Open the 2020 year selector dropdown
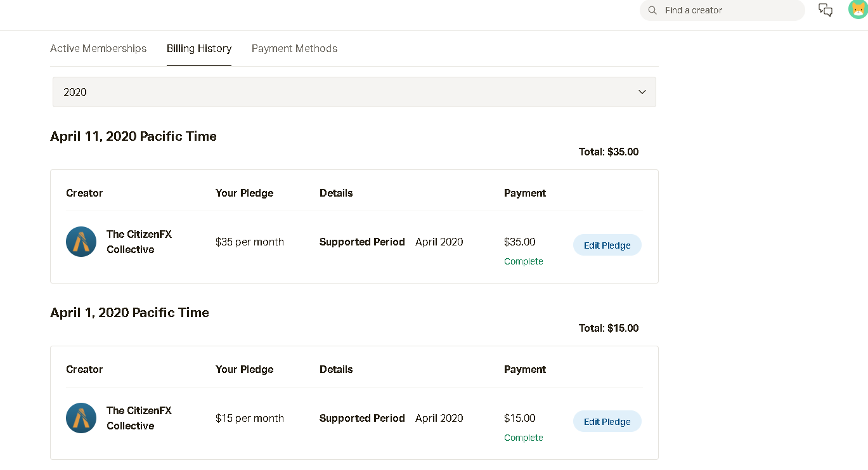The width and height of the screenshot is (868, 470). coord(354,92)
